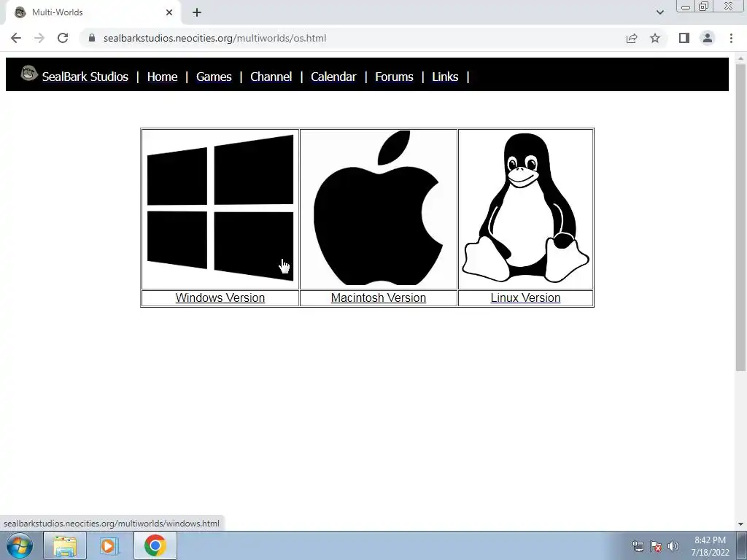Viewport: 747px width, 560px height.
Task: Select the Multi-Worlds tab
Action: pyautogui.click(x=93, y=12)
